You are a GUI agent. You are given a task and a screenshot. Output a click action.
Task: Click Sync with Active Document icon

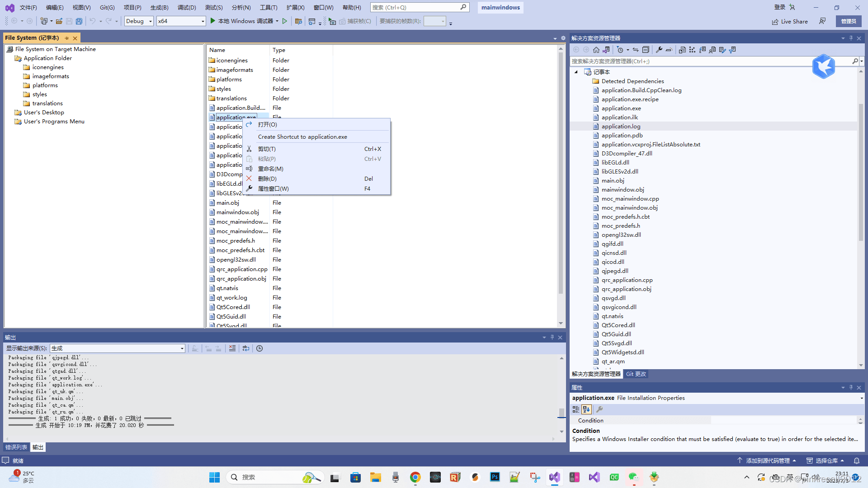(x=636, y=50)
